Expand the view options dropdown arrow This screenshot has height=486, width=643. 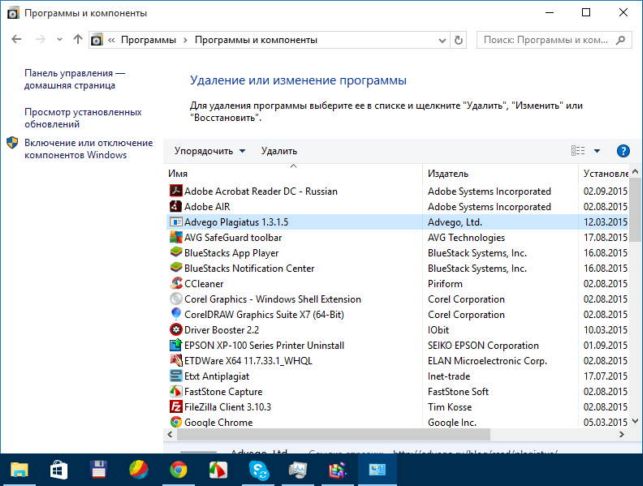tap(597, 151)
